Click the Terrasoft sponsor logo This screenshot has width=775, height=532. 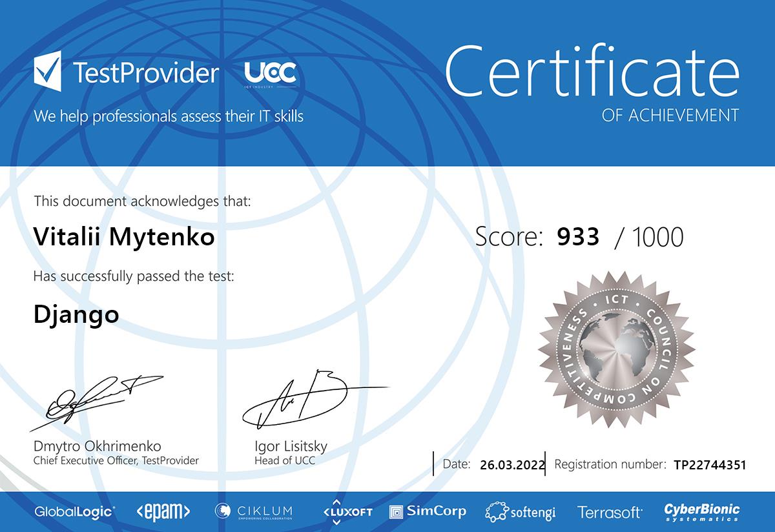[610, 513]
